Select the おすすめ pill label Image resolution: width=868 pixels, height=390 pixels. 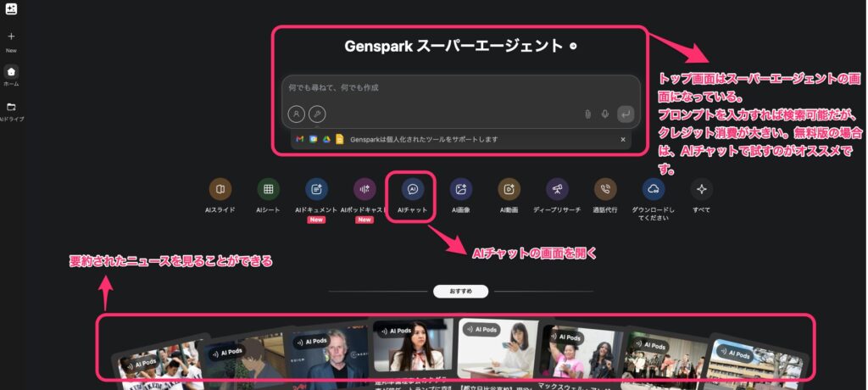460,292
